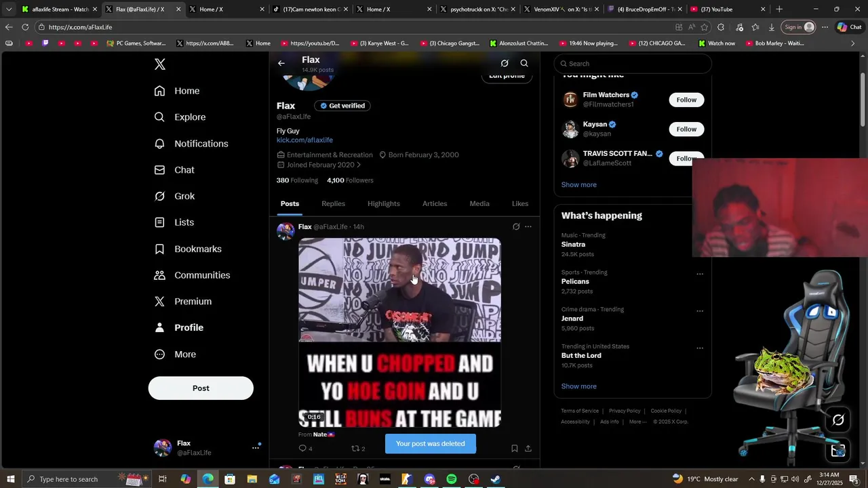
Task: Click the reply icon under the post
Action: tap(302, 448)
